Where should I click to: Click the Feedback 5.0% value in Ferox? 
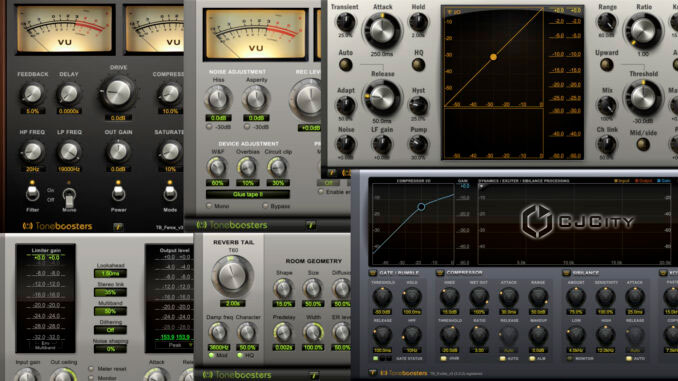pos(32,112)
